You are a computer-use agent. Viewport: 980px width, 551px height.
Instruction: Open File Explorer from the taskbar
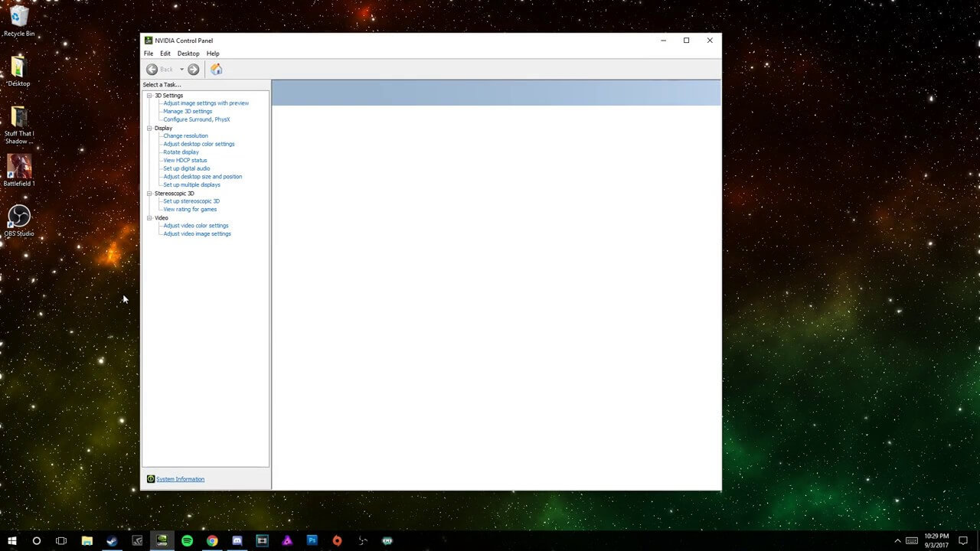(x=87, y=540)
